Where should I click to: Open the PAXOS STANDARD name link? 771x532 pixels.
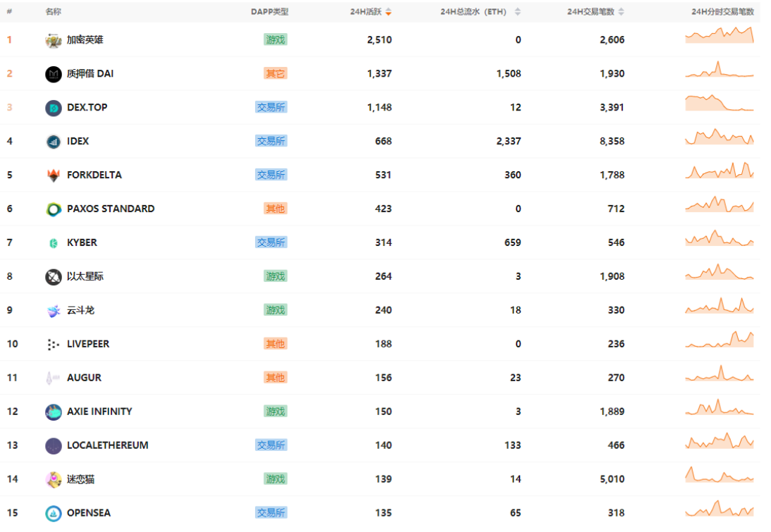111,209
